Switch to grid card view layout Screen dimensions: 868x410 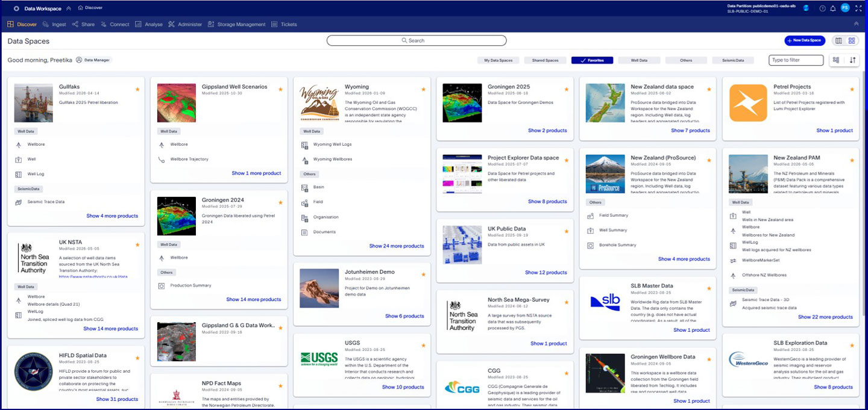pyautogui.click(x=852, y=40)
